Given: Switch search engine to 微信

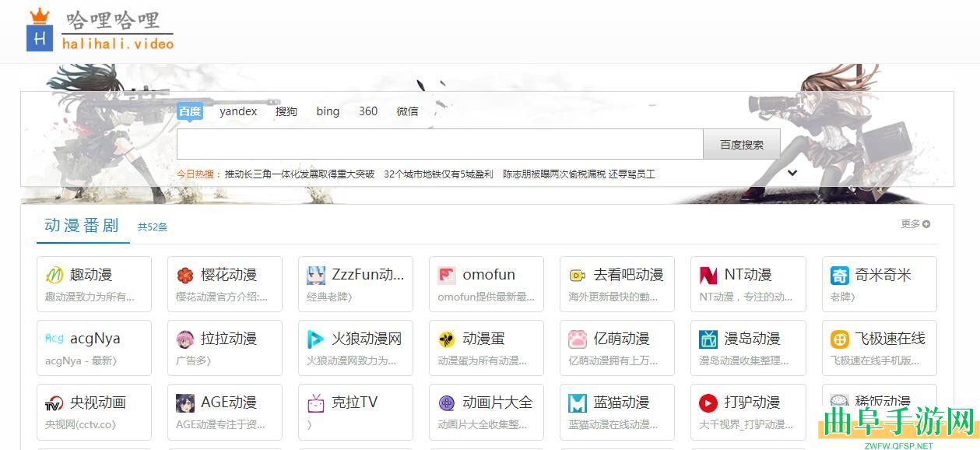Looking at the screenshot, I should pyautogui.click(x=408, y=111).
